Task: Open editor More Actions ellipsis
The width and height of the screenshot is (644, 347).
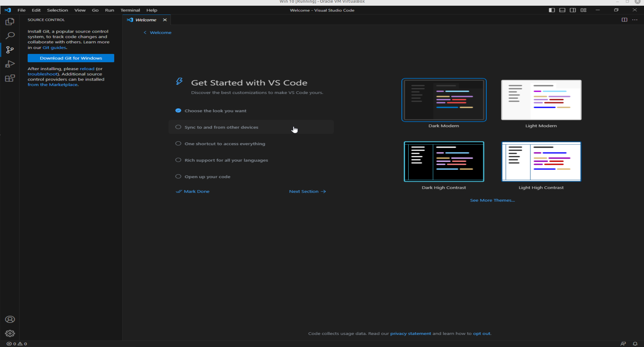Action: point(635,20)
